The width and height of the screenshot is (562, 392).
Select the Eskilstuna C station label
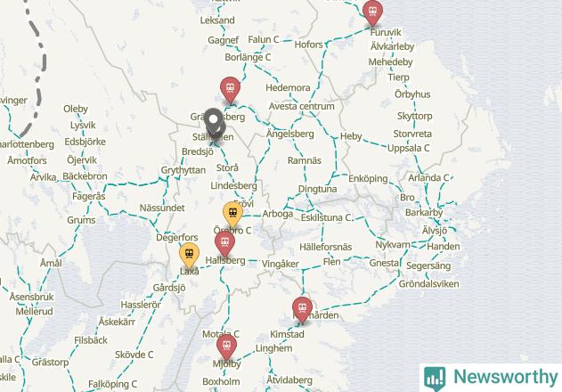(x=326, y=217)
